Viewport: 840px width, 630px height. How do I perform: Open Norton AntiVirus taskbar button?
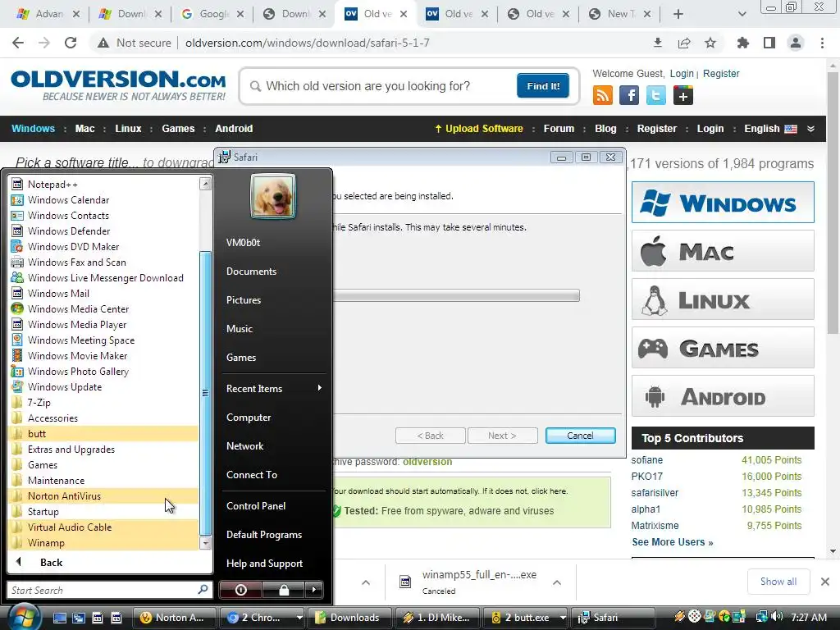(174, 617)
